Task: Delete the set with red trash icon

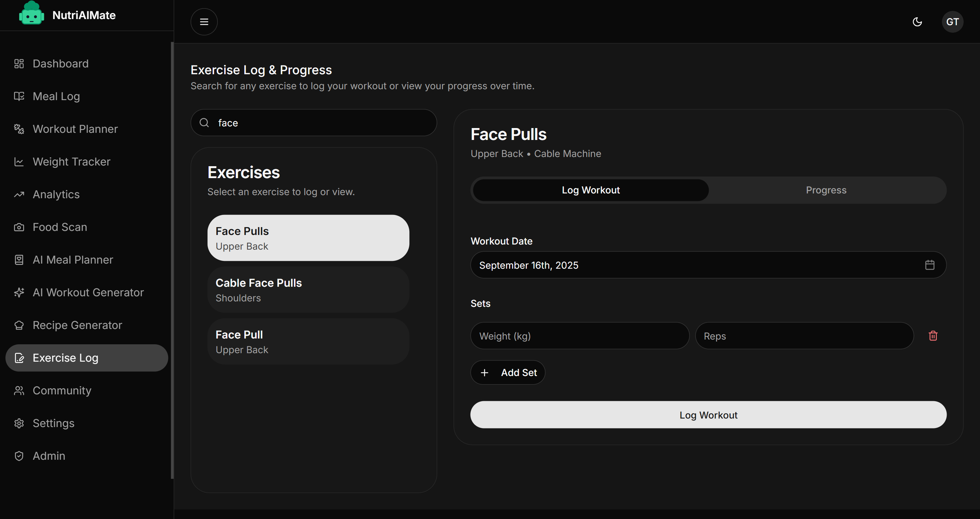Action: (x=933, y=335)
